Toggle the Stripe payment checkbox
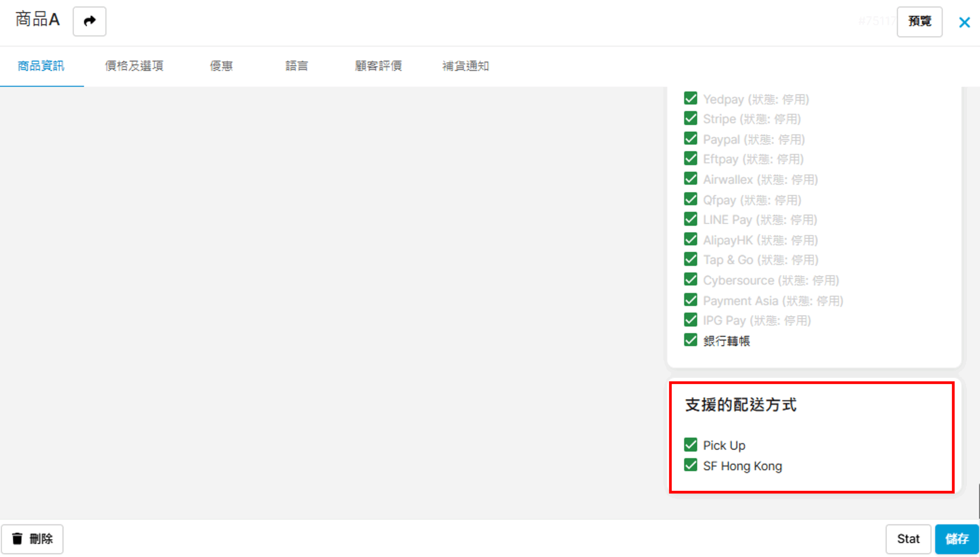 click(690, 119)
